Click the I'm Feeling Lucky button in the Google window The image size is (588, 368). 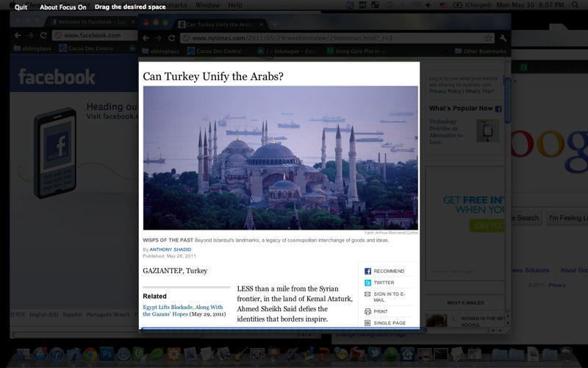(x=567, y=218)
